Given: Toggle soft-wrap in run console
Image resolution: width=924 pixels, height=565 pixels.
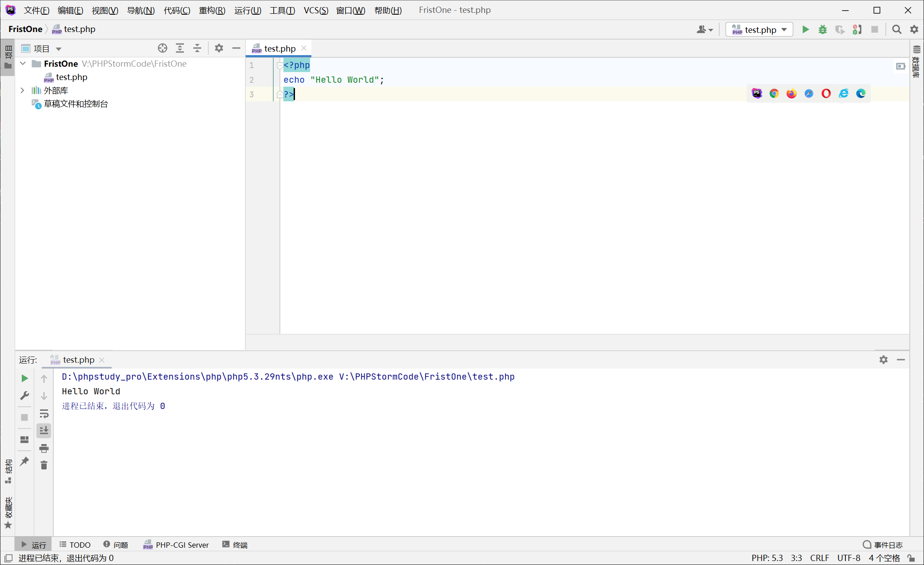Looking at the screenshot, I should click(x=44, y=414).
